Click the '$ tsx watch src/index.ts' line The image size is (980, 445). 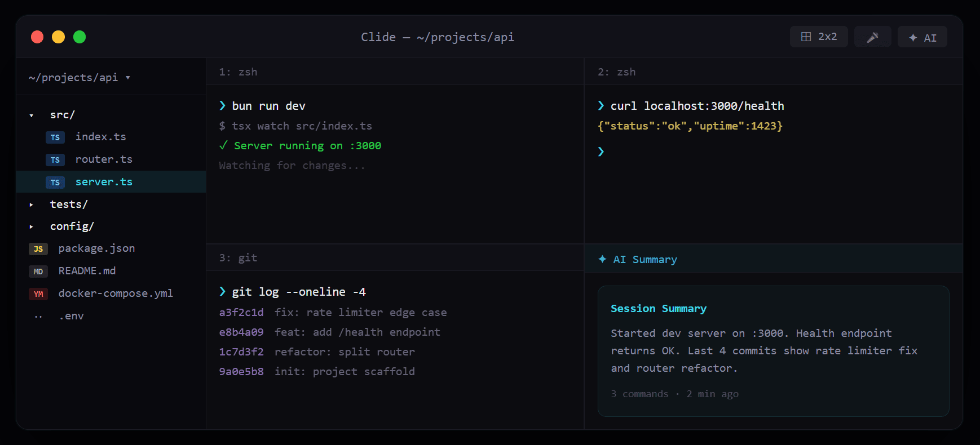[295, 126]
